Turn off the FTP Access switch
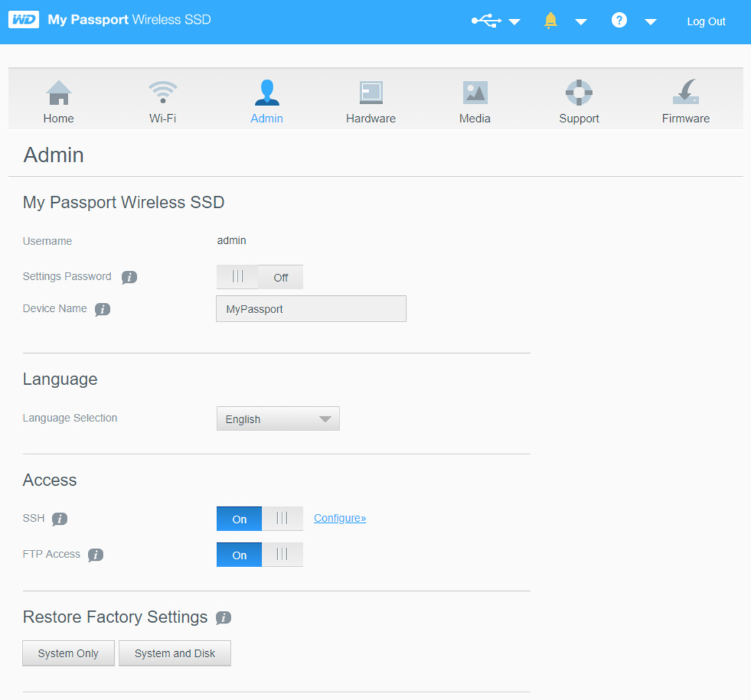 click(x=259, y=554)
